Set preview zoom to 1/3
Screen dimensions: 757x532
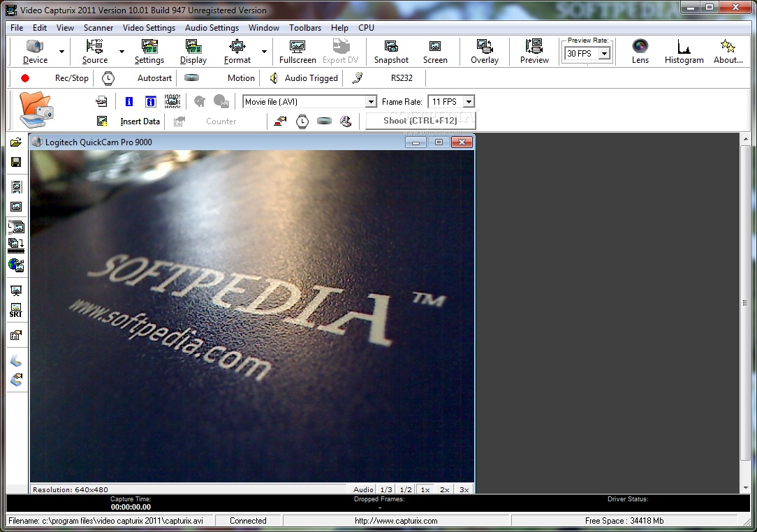point(386,489)
